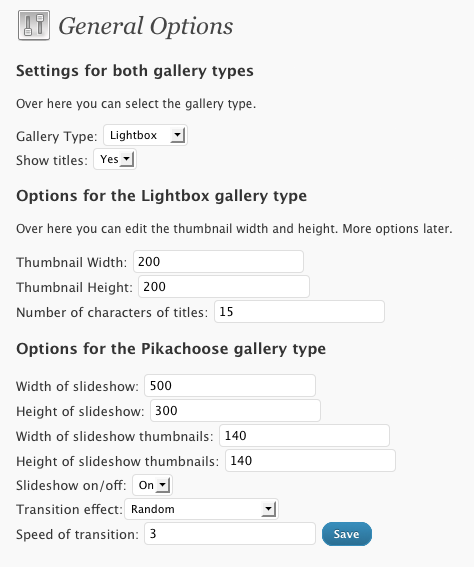Click the arrow next to On
Screen dimensions: 474x567
coord(163,485)
